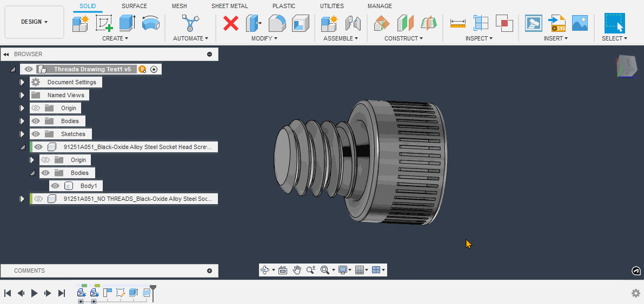Screen dimensions: 644x304
Task: Switch to the SURFACE tab
Action: tap(134, 6)
